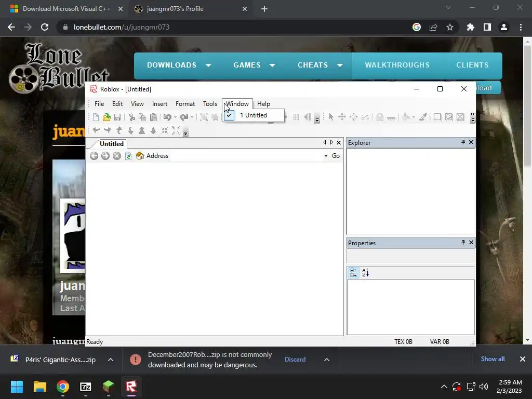
Task: Click the camera zoom out down arrow
Action: 153,130
